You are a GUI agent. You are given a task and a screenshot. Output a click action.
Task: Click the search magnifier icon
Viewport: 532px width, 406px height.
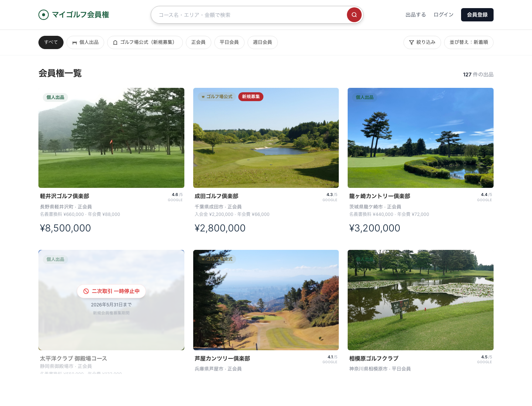click(354, 15)
